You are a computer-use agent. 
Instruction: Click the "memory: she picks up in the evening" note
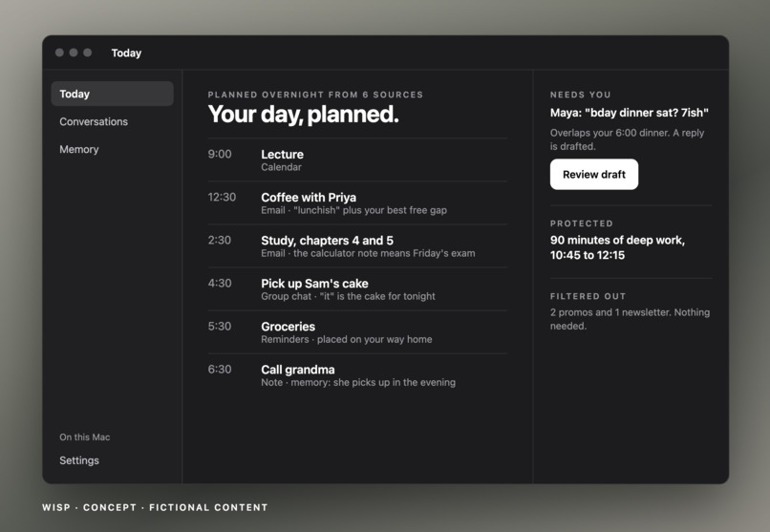(373, 382)
